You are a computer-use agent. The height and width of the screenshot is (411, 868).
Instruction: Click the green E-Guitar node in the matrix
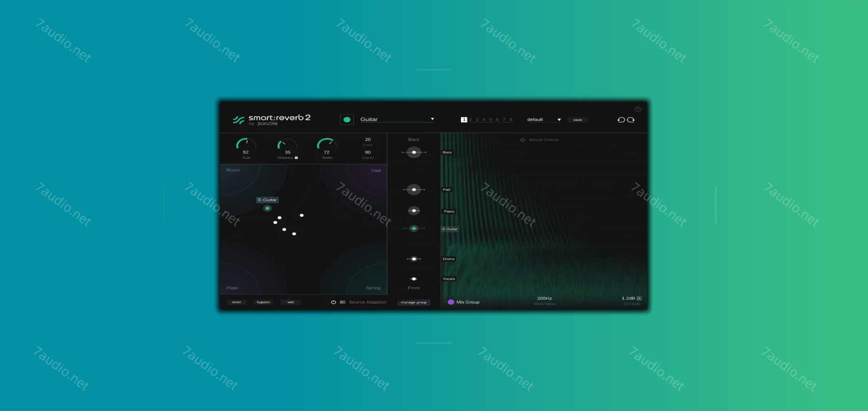click(x=267, y=208)
